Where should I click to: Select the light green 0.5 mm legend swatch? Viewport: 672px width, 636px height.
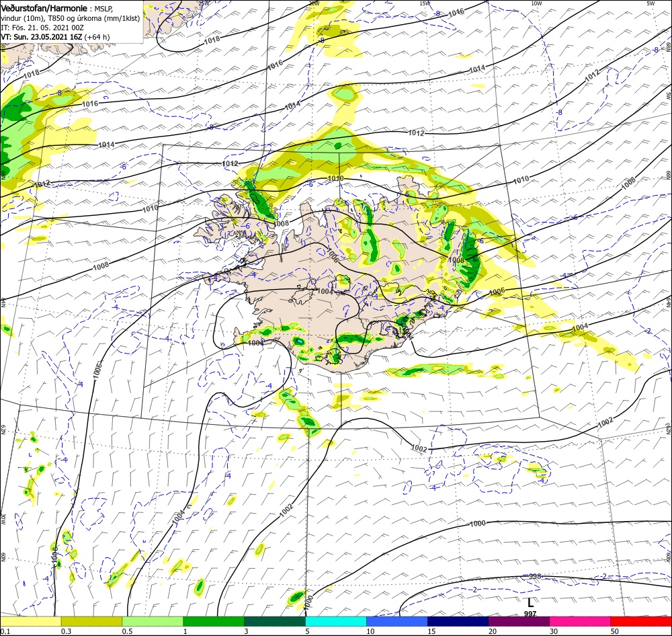[x=153, y=622]
